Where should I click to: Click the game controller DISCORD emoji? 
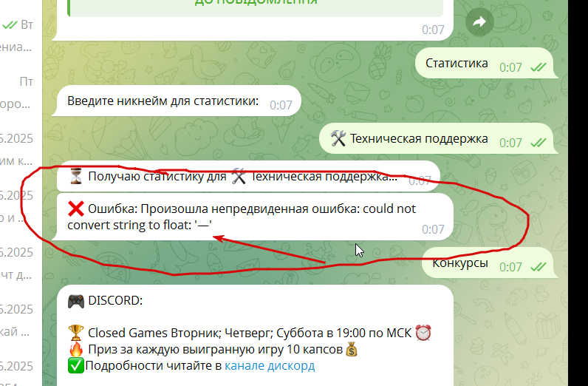pos(76,301)
